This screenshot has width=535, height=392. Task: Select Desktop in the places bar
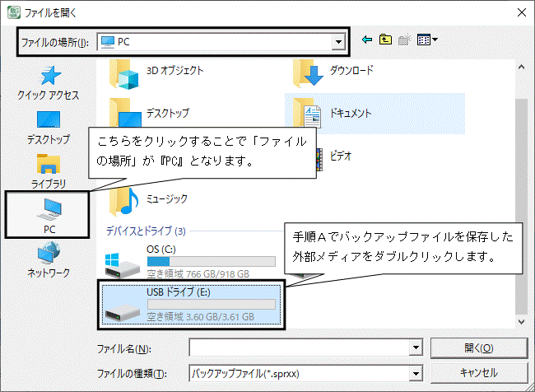click(48, 128)
